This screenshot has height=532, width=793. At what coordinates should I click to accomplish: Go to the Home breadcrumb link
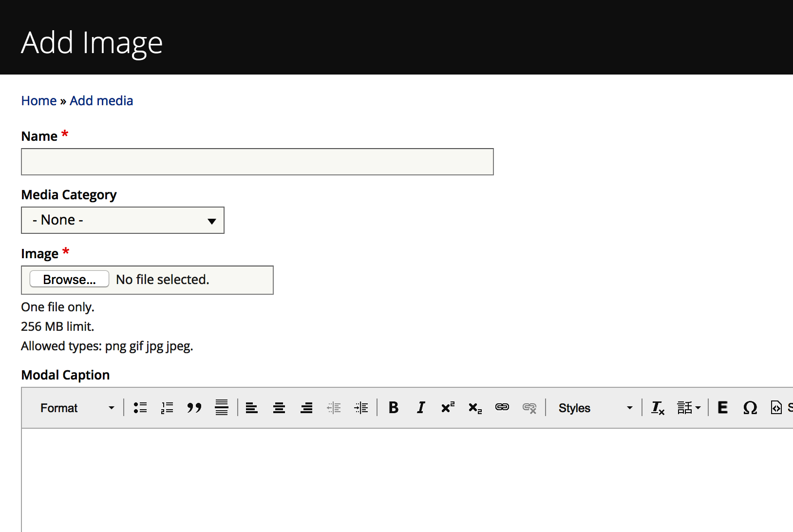click(x=39, y=101)
